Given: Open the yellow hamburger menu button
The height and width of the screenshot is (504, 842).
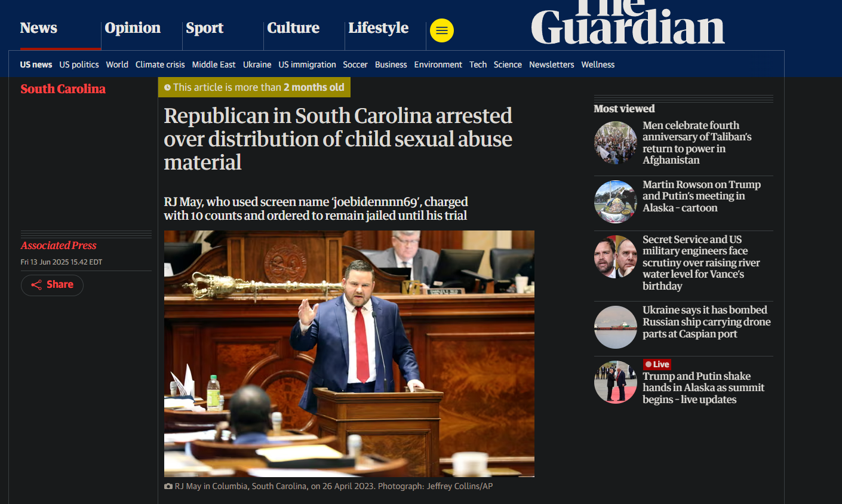Looking at the screenshot, I should pos(442,30).
